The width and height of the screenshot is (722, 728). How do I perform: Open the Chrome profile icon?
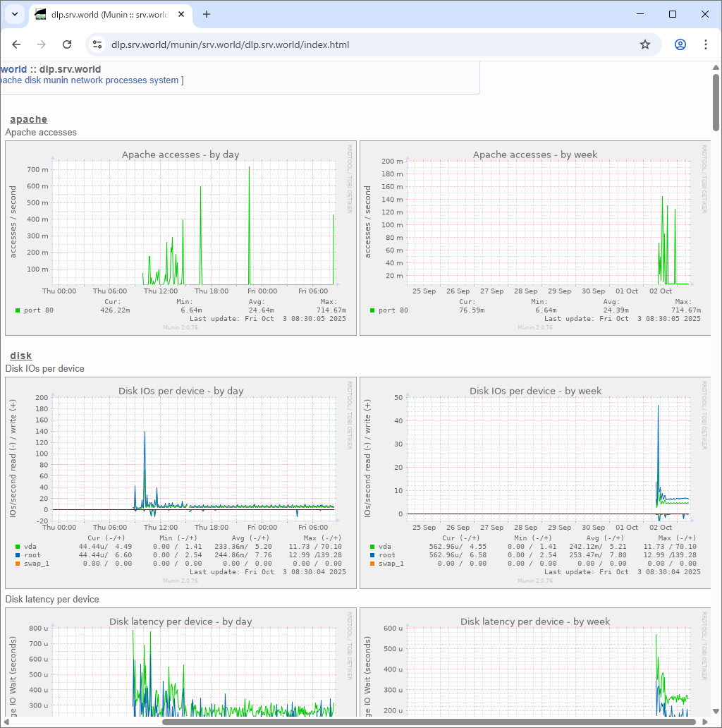point(680,44)
